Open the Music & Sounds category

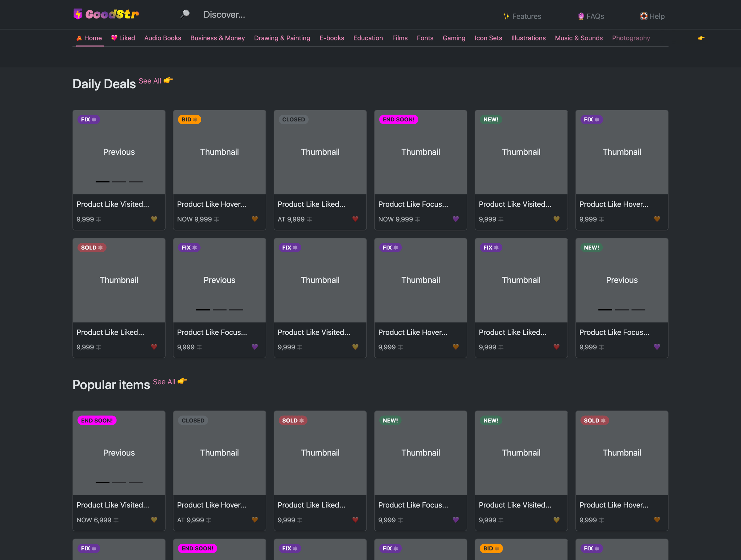(579, 38)
